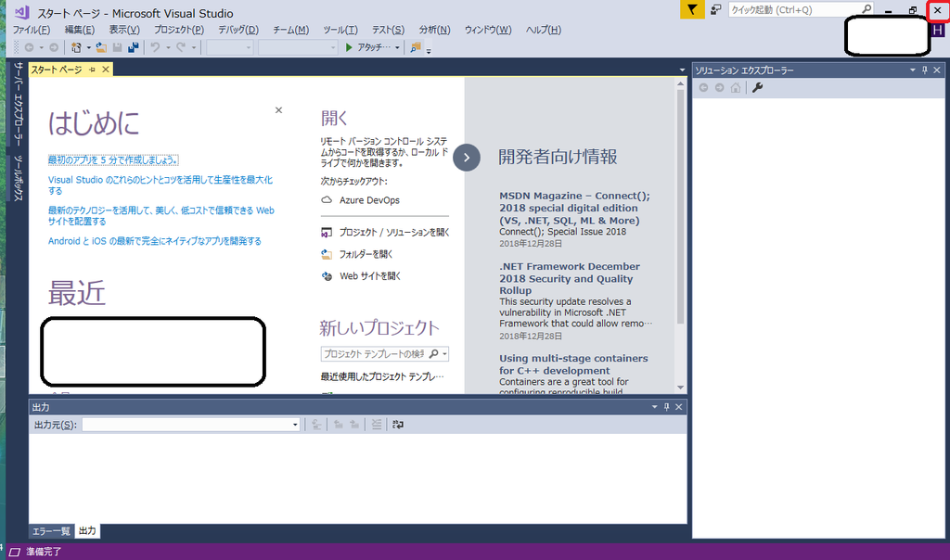950x560 pixels.
Task: Click the find in files toolbar icon
Action: tap(415, 47)
